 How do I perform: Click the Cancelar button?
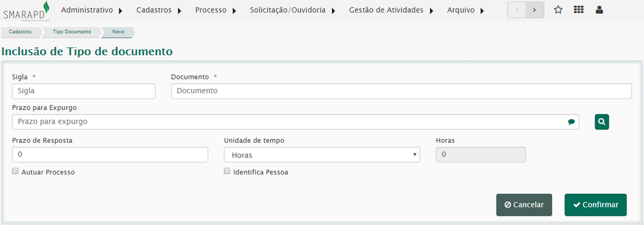point(524,205)
